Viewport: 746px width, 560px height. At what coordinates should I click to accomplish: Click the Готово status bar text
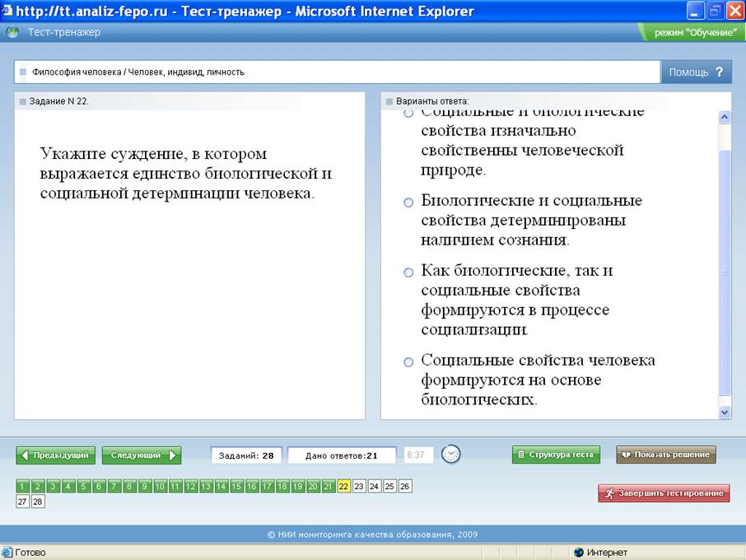pos(30,553)
